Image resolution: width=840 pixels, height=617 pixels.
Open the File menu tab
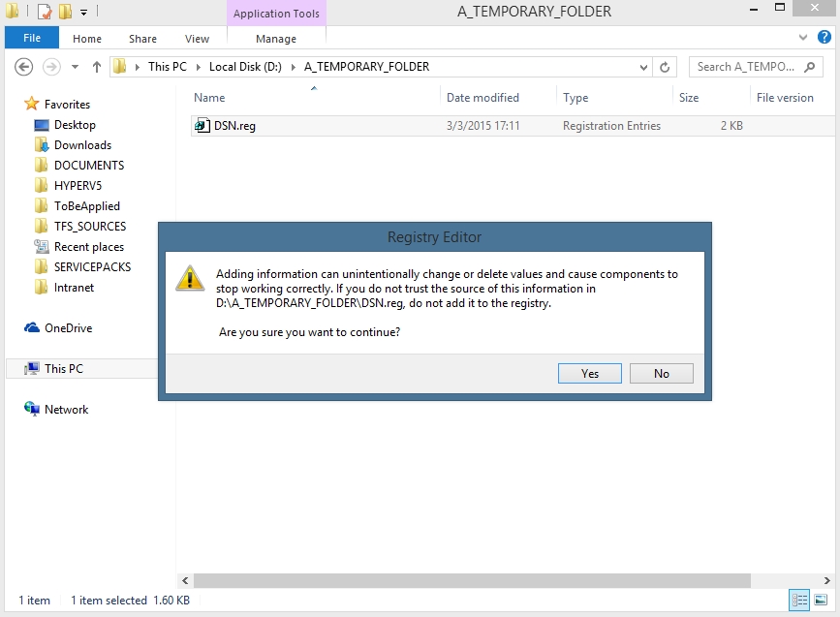31,39
